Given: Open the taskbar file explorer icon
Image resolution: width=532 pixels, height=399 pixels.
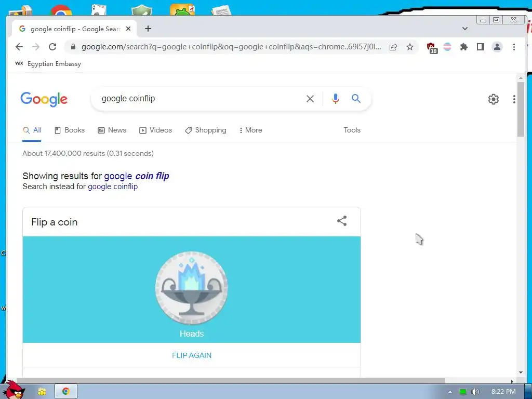Looking at the screenshot, I should coord(42,392).
